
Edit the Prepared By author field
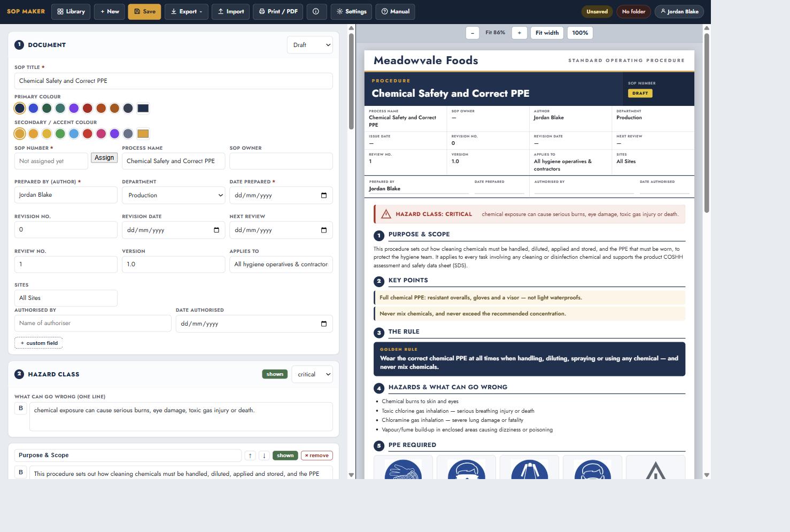tap(66, 195)
